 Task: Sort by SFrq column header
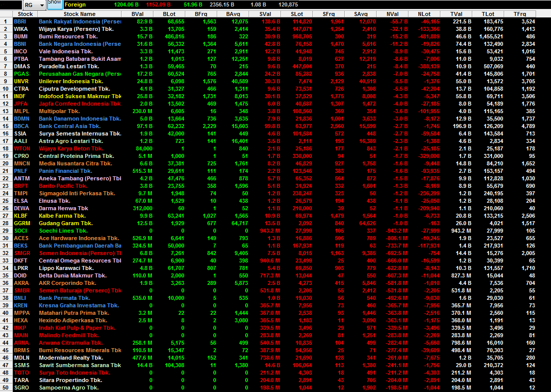[329, 14]
